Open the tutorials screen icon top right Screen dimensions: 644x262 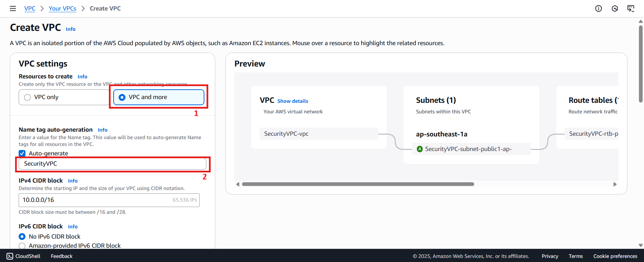tap(631, 8)
